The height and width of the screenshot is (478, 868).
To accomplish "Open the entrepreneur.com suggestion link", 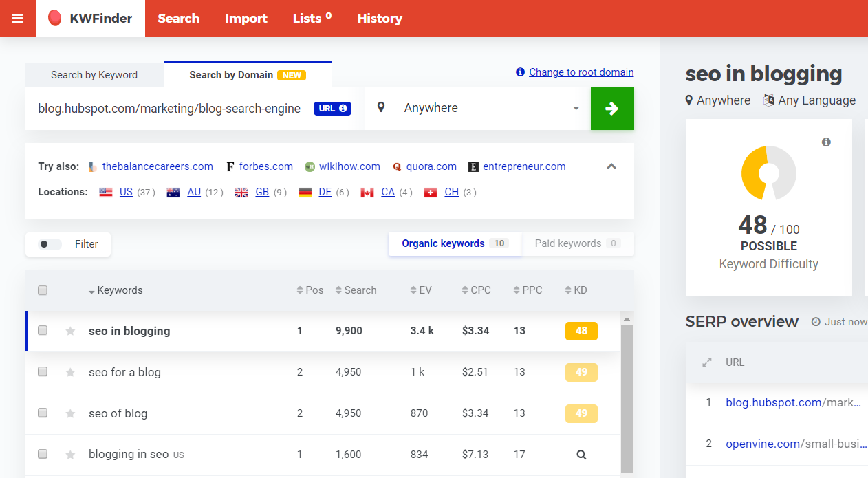I will (524, 166).
